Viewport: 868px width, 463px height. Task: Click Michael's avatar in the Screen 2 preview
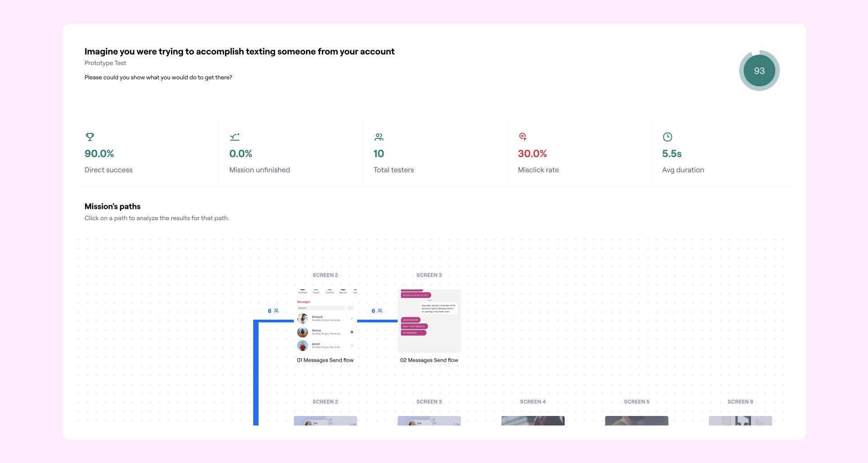tap(303, 289)
